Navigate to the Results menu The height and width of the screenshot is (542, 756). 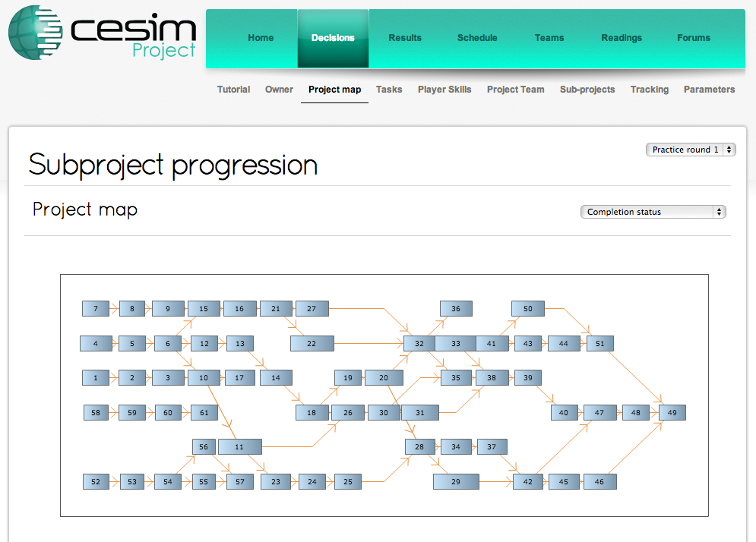pos(405,37)
